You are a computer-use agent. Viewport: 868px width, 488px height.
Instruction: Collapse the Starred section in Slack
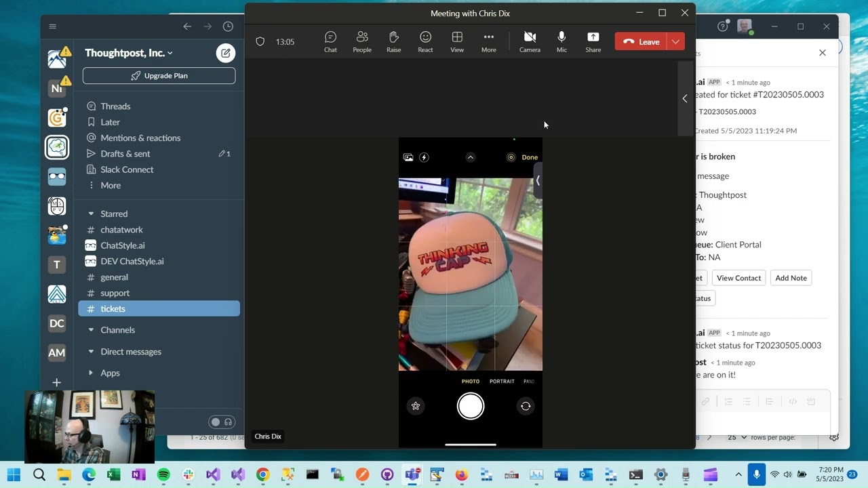point(91,213)
